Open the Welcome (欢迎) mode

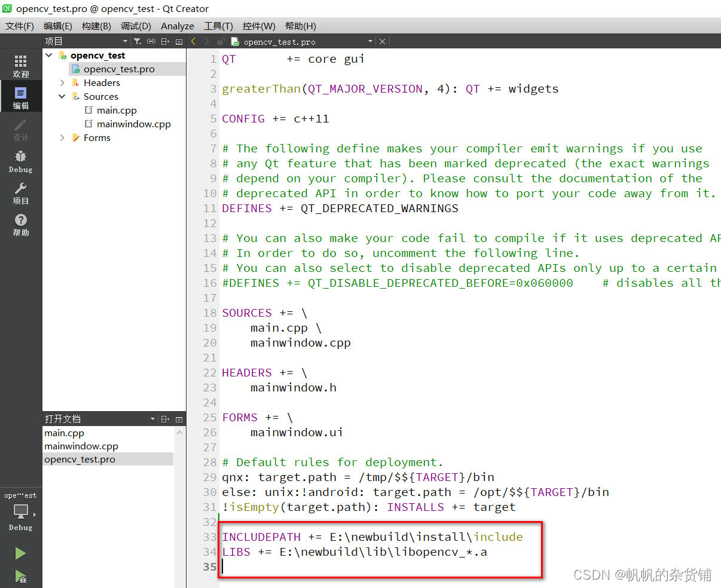coord(21,66)
